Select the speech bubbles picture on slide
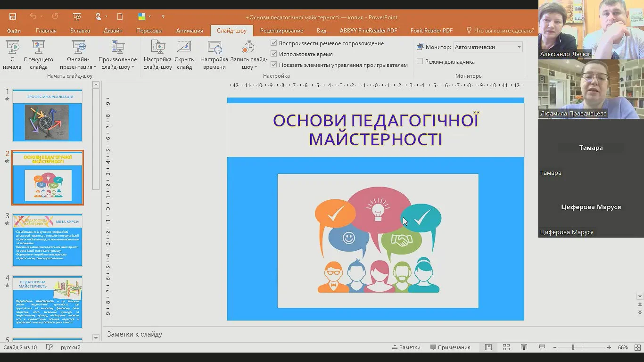The width and height of the screenshot is (644, 362). (378, 241)
